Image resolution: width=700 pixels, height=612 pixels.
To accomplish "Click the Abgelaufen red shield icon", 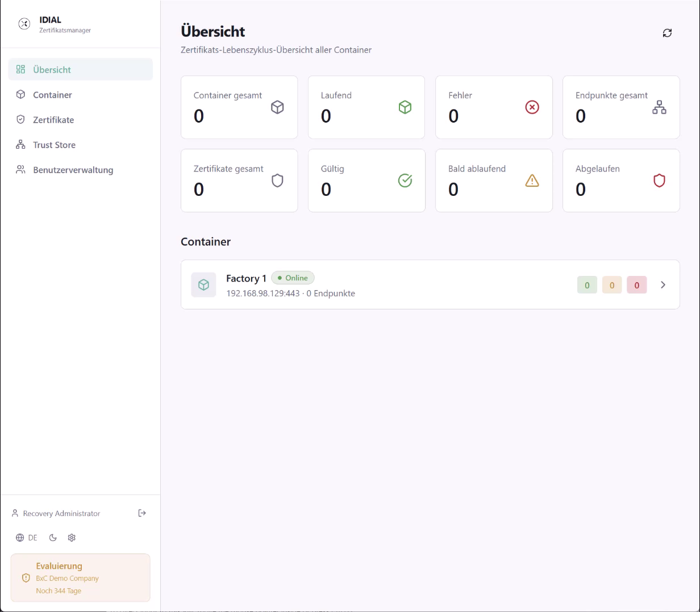I will pyautogui.click(x=659, y=181).
